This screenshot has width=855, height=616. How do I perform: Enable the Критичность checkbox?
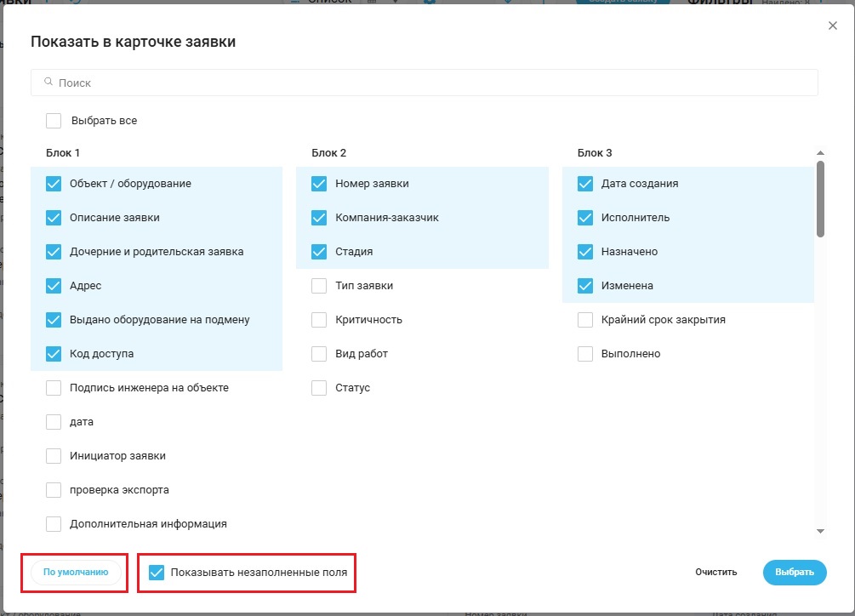[319, 320]
